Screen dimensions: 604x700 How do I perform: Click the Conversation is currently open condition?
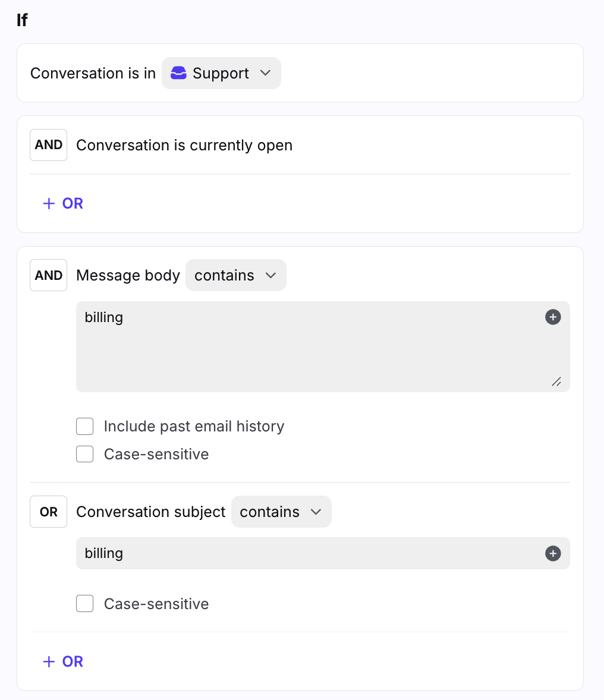tap(184, 146)
